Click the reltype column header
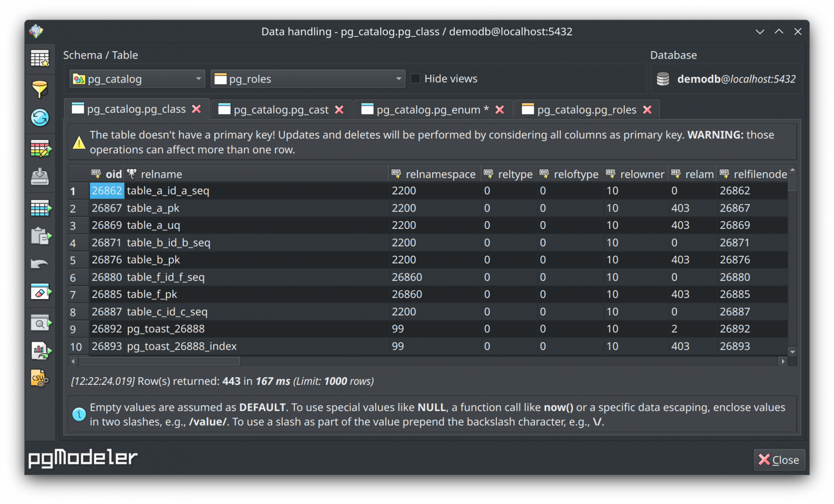This screenshot has height=504, width=834. (x=509, y=174)
